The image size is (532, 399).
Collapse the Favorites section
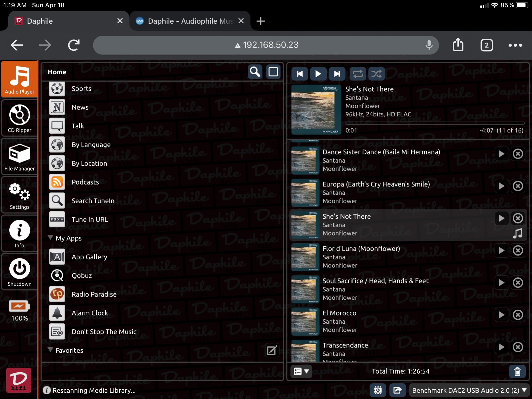[50, 350]
